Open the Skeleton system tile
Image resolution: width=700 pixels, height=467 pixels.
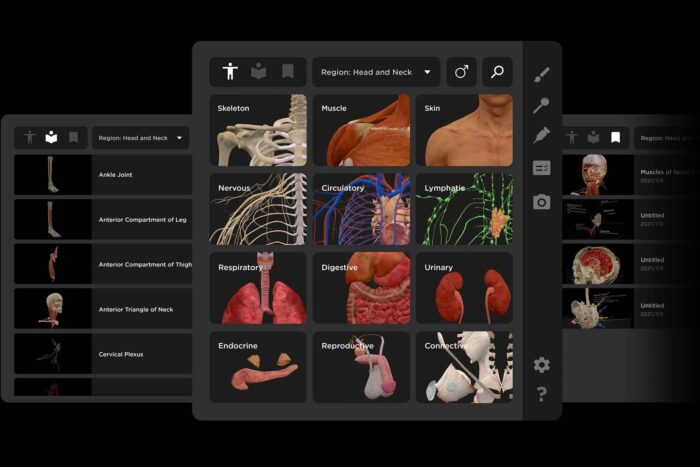pyautogui.click(x=257, y=130)
